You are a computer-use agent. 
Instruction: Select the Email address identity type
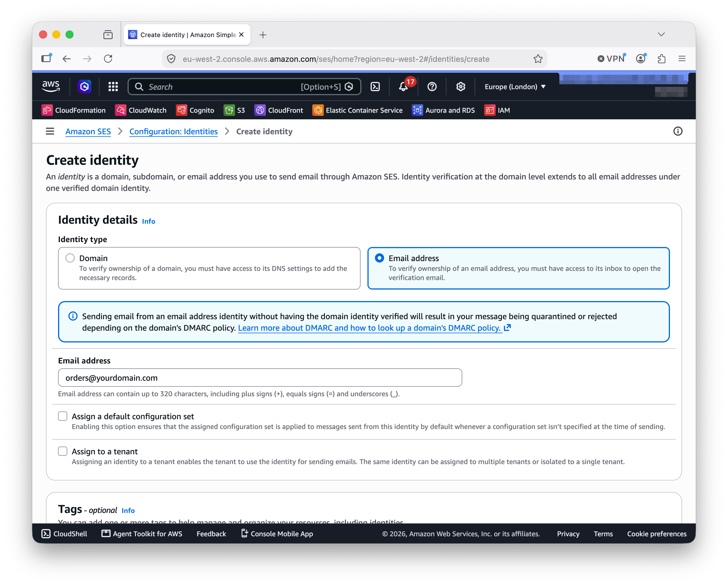pos(518,268)
